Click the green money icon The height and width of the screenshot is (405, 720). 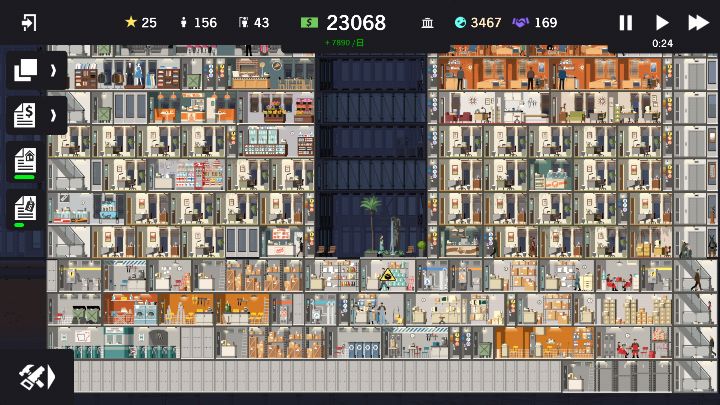(309, 22)
